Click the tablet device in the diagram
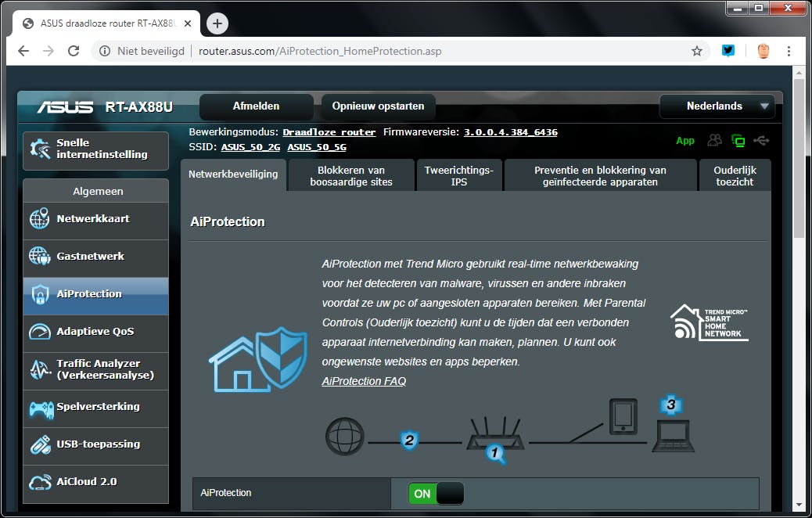 coord(623,416)
